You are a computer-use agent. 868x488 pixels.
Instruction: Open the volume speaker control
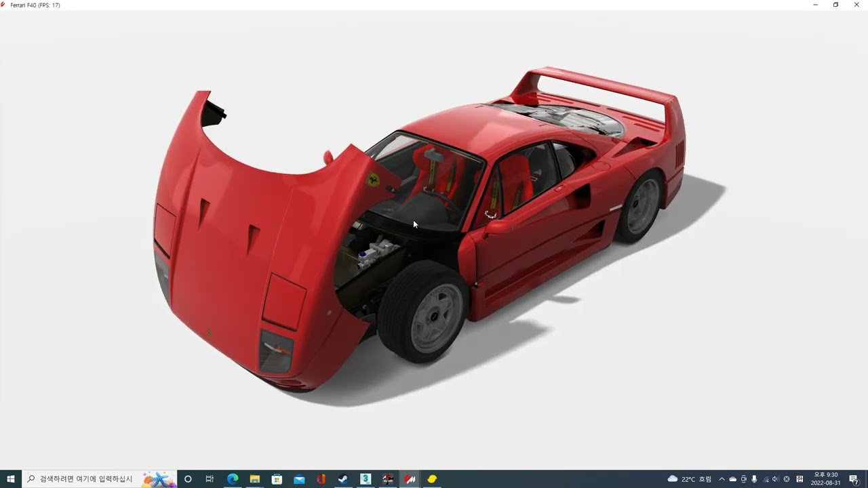(776, 479)
